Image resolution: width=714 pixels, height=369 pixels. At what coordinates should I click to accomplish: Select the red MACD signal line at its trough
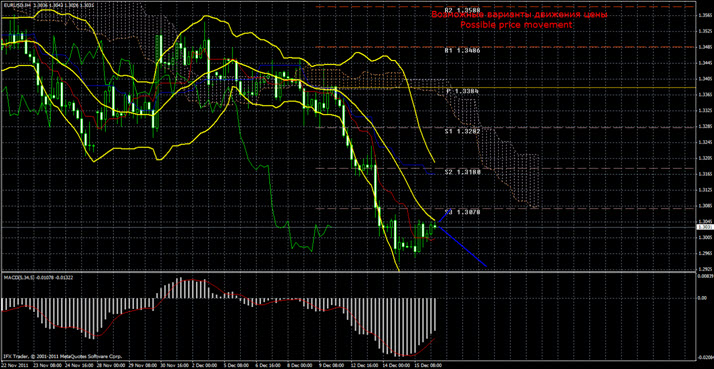point(407,355)
